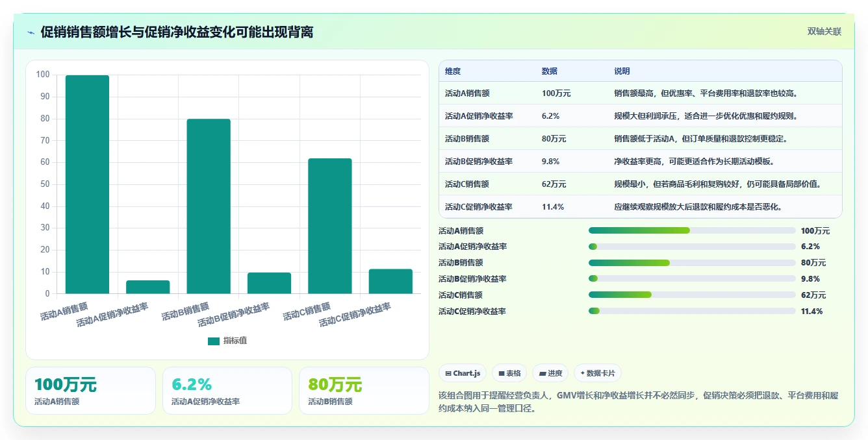Screen dimensions: 868x440
Task: Click the x-axis label 活动C销售额
Action: click(x=307, y=312)
